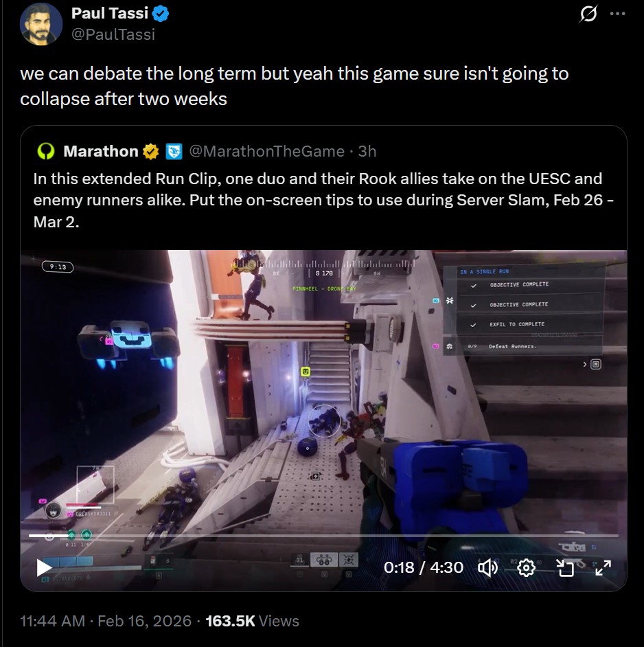Mute the video volume speaker icon
Image resolution: width=644 pixels, height=647 pixels.
(x=487, y=568)
